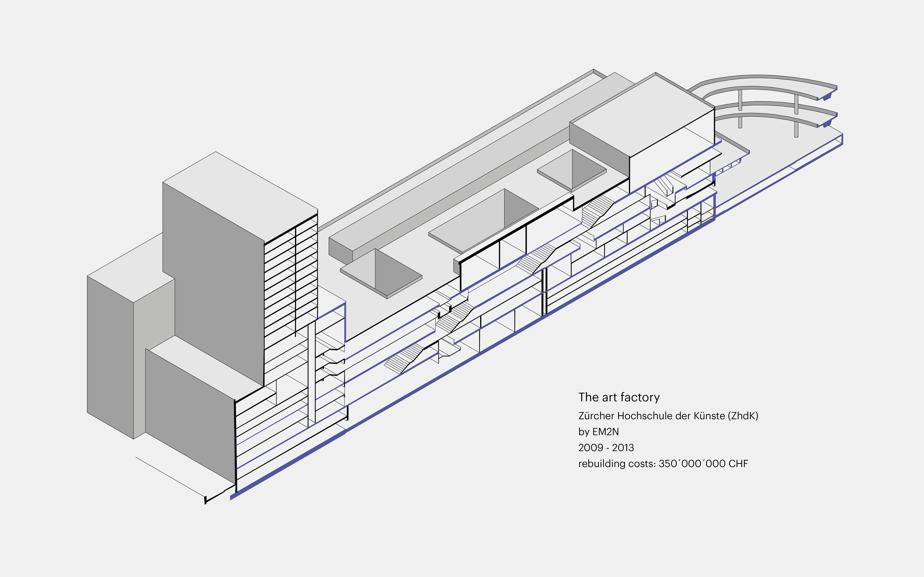This screenshot has height=577, width=924.
Task: Click the 'by EM2N' text
Action: point(598,432)
